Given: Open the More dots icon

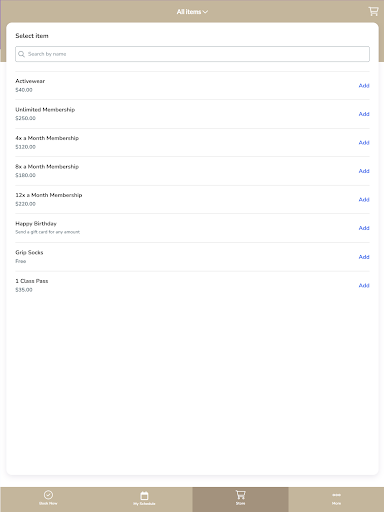Looking at the screenshot, I should pyautogui.click(x=336, y=495).
